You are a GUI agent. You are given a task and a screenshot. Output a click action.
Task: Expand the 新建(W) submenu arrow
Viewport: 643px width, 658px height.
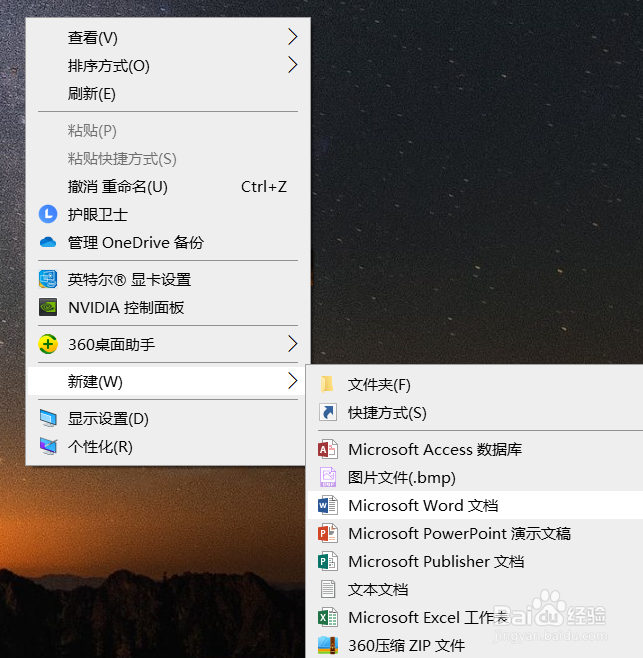pos(293,381)
